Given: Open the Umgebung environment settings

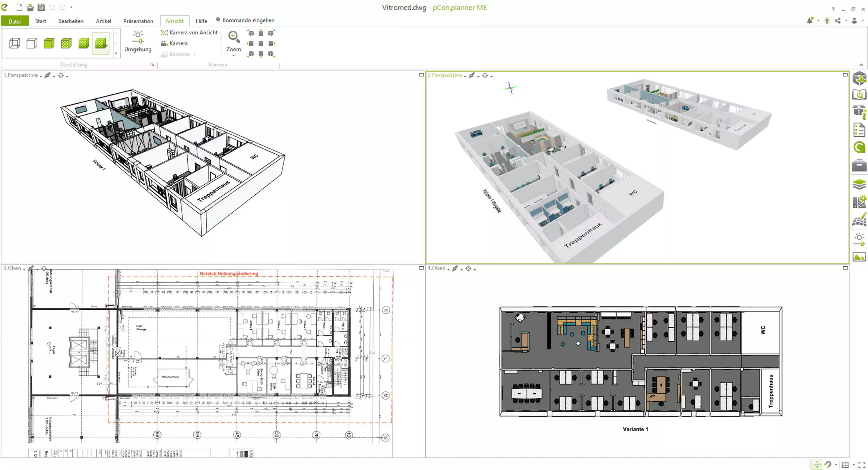Looking at the screenshot, I should point(138,42).
